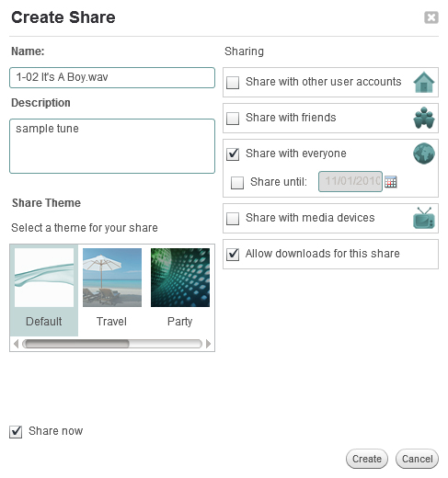
Task: Toggle the Share now checkbox
Action: (16, 432)
